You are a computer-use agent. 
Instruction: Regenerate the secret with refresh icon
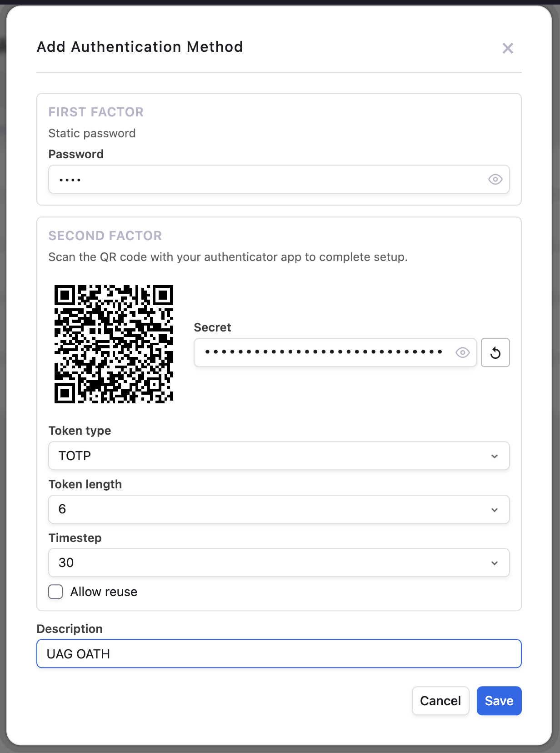click(x=495, y=352)
